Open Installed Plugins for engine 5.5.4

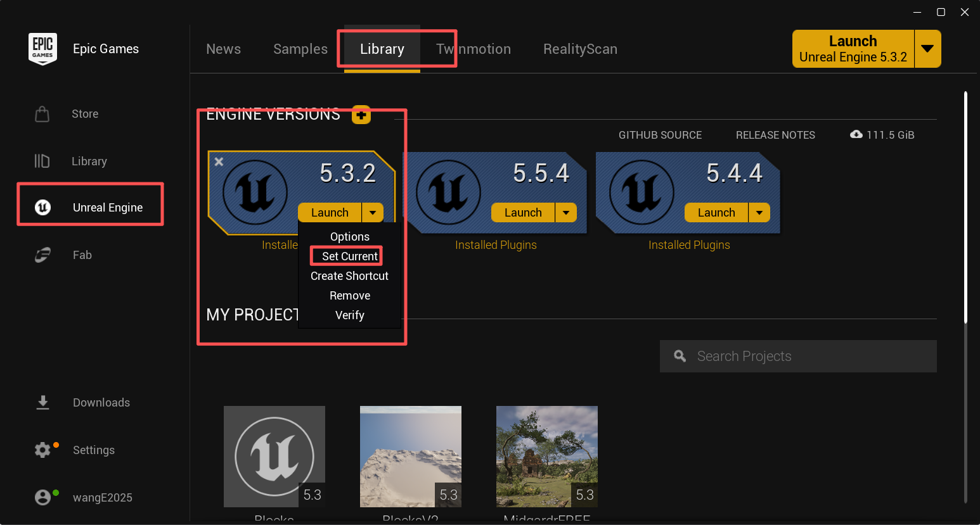click(x=496, y=245)
